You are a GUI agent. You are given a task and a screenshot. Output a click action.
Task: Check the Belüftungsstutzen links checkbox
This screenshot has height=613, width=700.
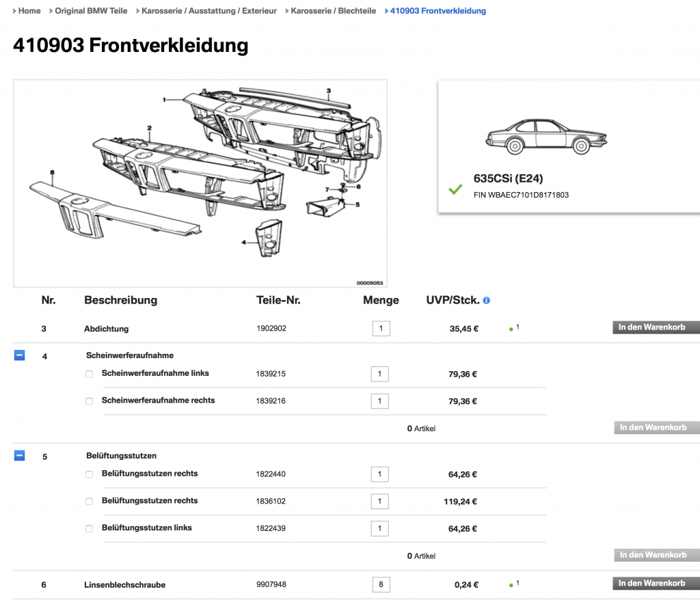(89, 528)
